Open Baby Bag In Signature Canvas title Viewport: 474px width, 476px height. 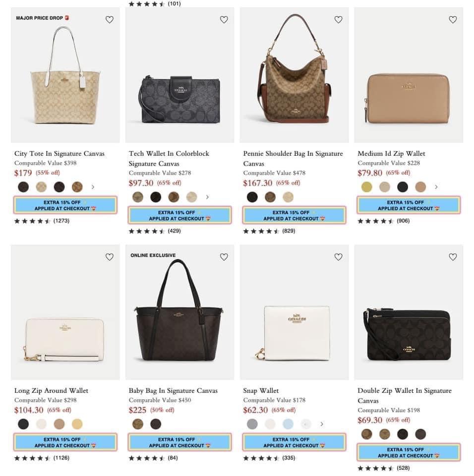[173, 391]
